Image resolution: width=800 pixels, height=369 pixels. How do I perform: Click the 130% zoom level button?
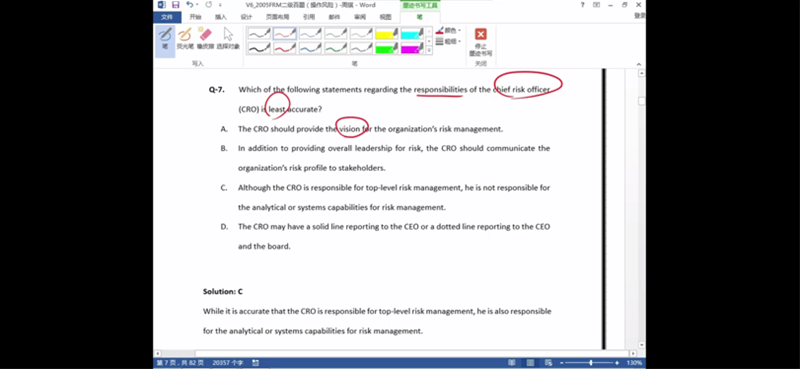[634, 362]
